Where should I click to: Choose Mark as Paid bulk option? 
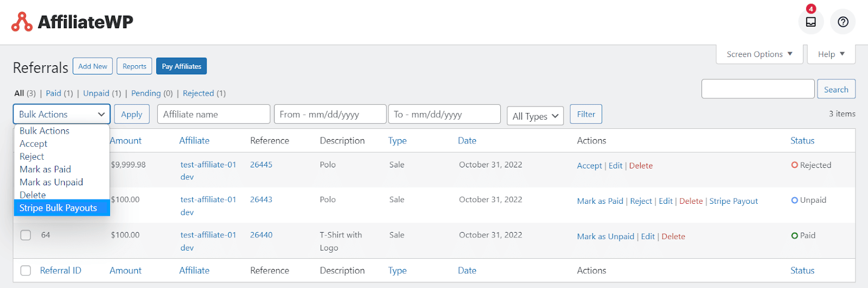pos(62,170)
